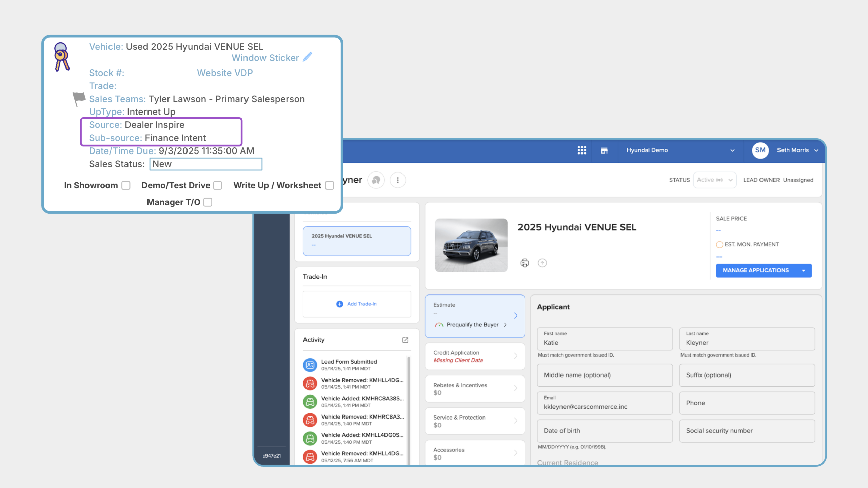
Task: Check the In Showroom checkbox
Action: [x=126, y=185]
